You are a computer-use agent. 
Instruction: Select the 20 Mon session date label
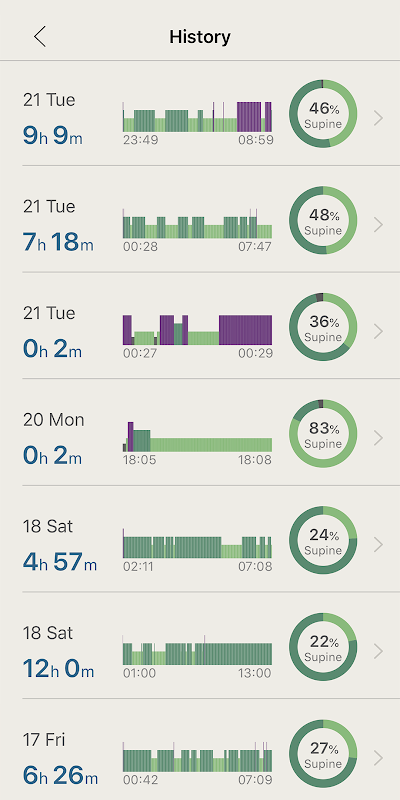pos(54,420)
